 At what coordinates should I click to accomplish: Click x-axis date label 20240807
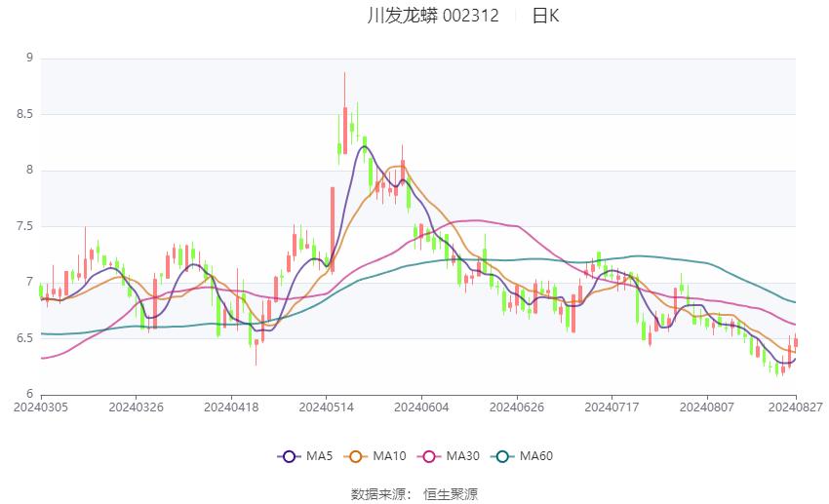tap(707, 407)
